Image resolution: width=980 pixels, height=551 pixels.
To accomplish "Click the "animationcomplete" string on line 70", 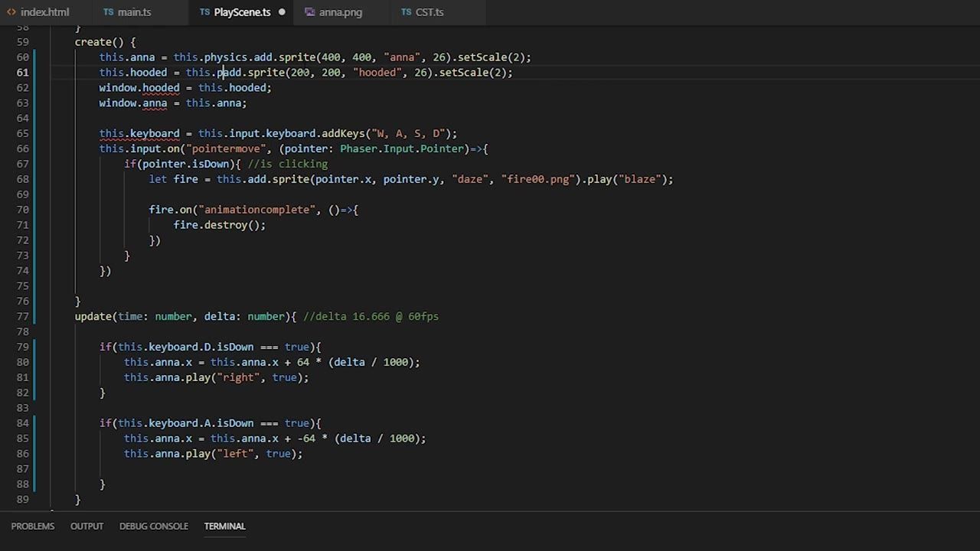I will coord(257,210).
